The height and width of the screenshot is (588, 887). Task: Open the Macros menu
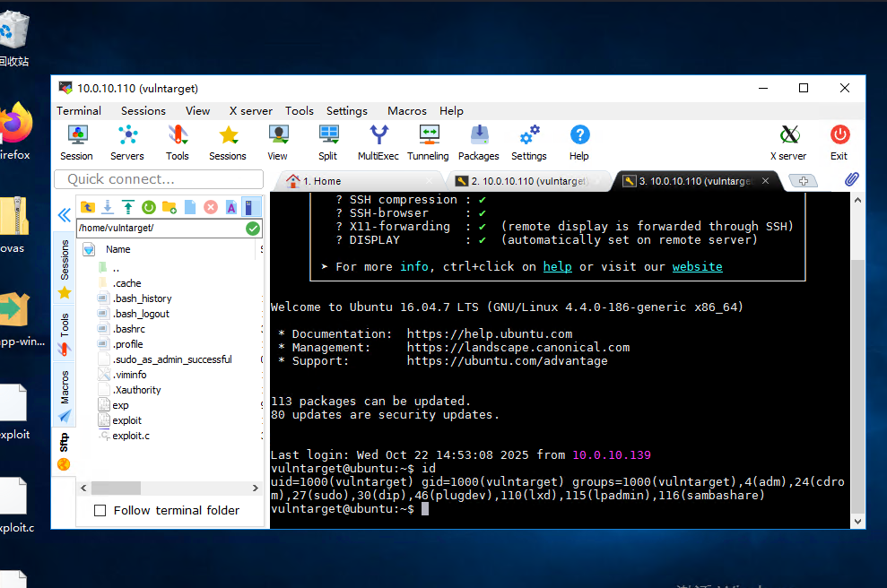click(406, 111)
